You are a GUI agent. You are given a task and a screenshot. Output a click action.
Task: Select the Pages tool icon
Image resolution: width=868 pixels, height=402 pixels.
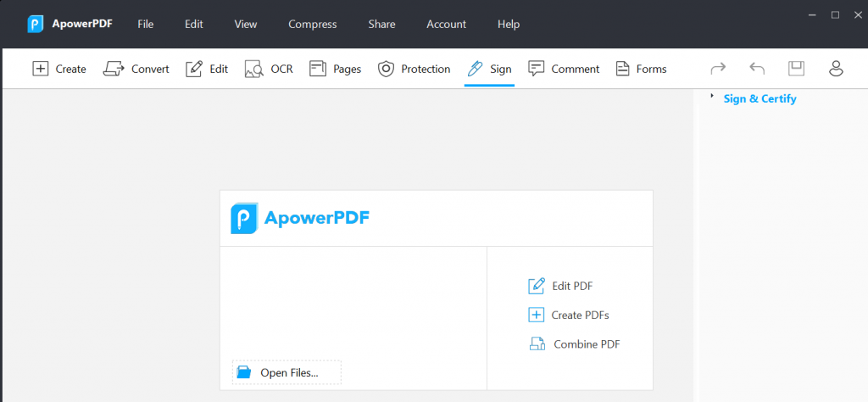pos(318,69)
